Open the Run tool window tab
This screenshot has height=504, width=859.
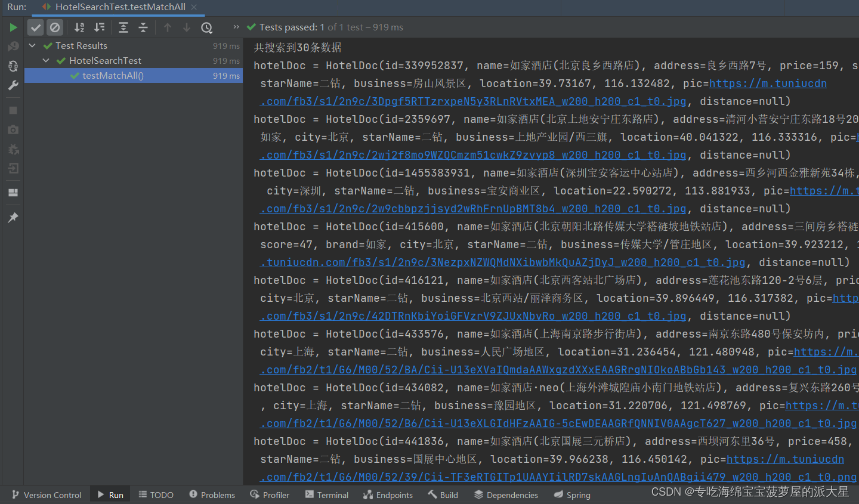pyautogui.click(x=111, y=495)
